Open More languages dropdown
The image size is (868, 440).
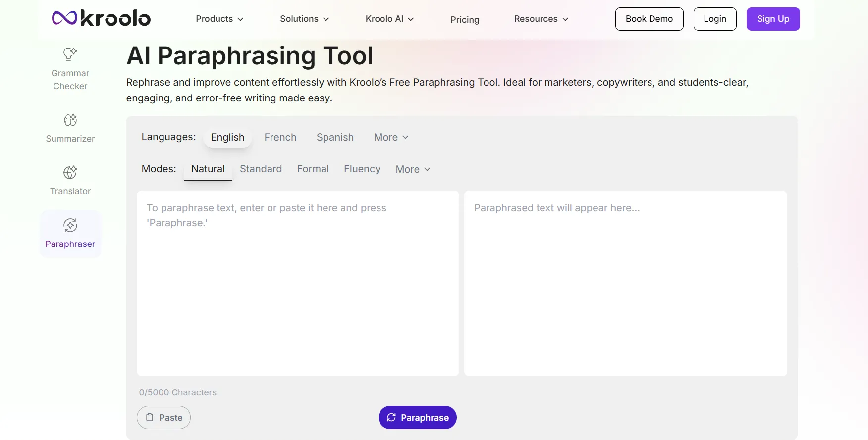click(391, 137)
